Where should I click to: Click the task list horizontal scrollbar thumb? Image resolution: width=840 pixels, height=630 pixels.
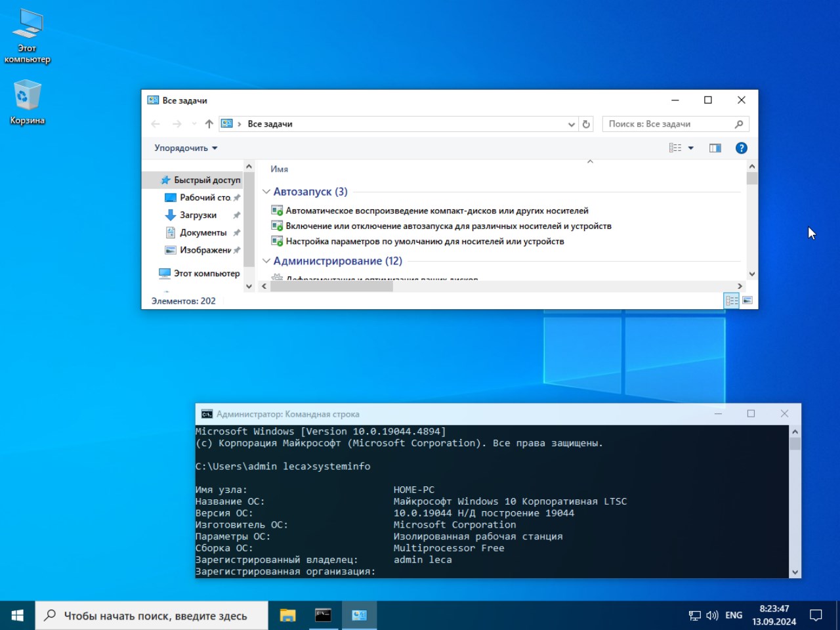click(331, 286)
